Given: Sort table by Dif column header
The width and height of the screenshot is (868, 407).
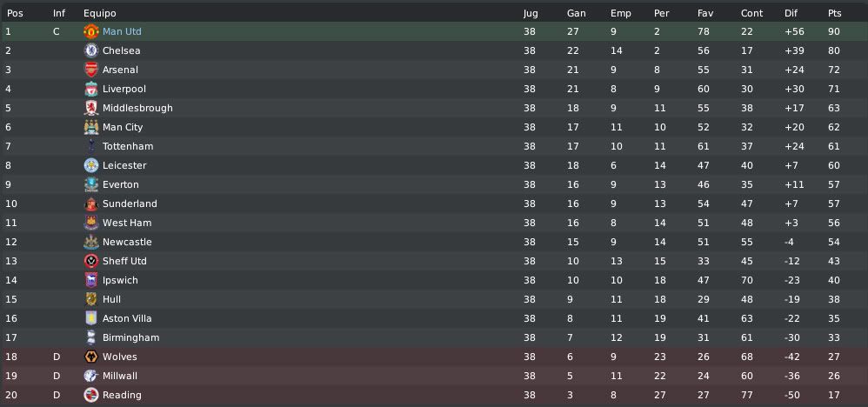Looking at the screenshot, I should pyautogui.click(x=791, y=13).
